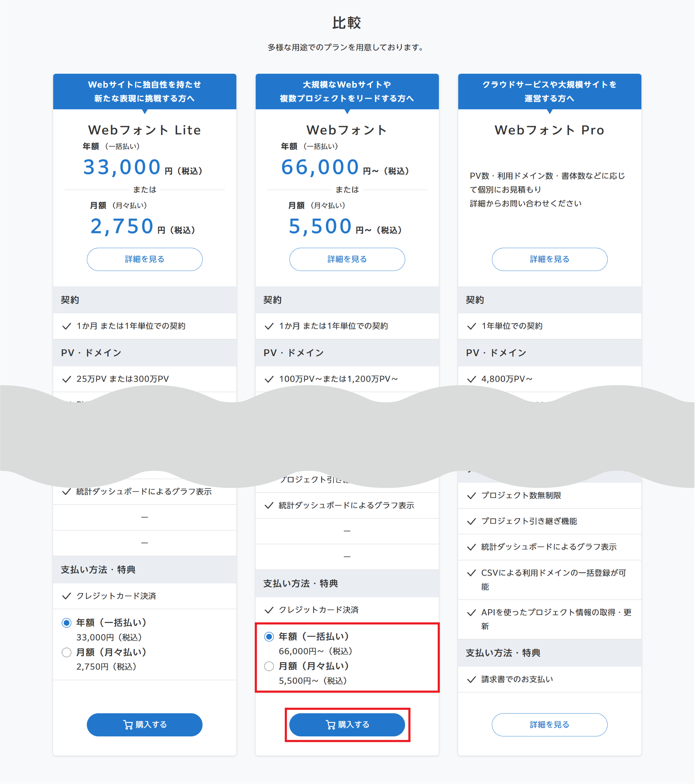Click 詳細を見る at bottom of Pro plan
This screenshot has width=695, height=784.
click(x=550, y=725)
